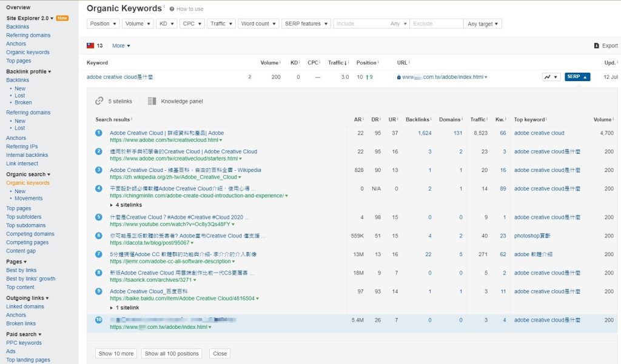Open the Traffic filter dropdown
The width and height of the screenshot is (621, 364).
pos(221,24)
